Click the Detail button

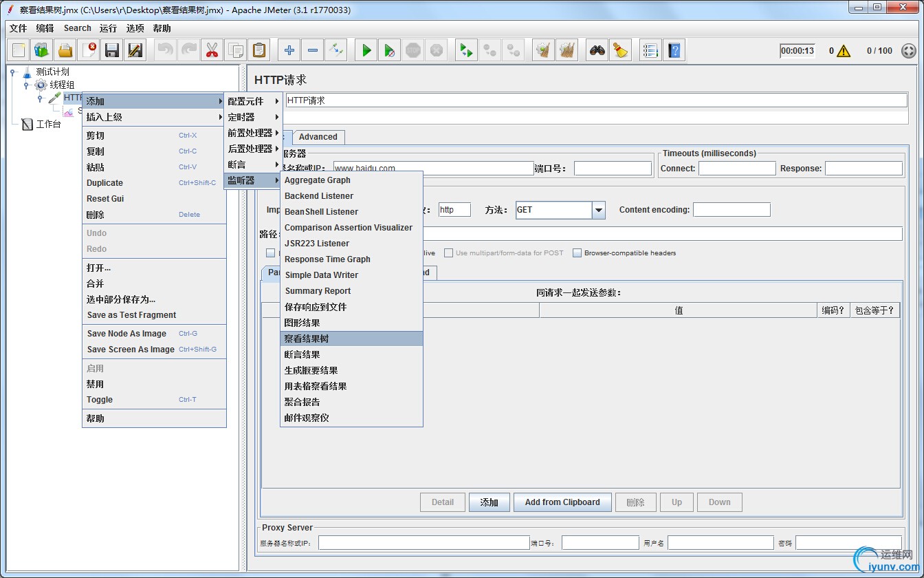tap(443, 502)
